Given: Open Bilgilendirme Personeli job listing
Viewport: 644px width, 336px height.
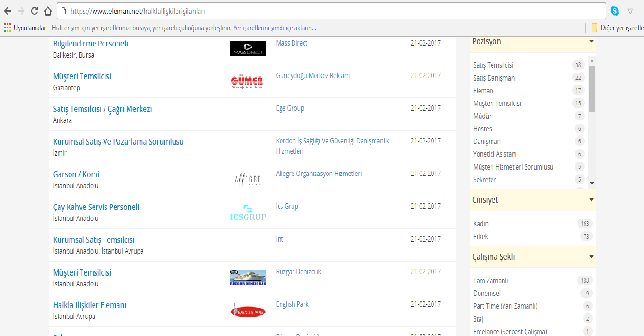Looking at the screenshot, I should (x=91, y=44).
